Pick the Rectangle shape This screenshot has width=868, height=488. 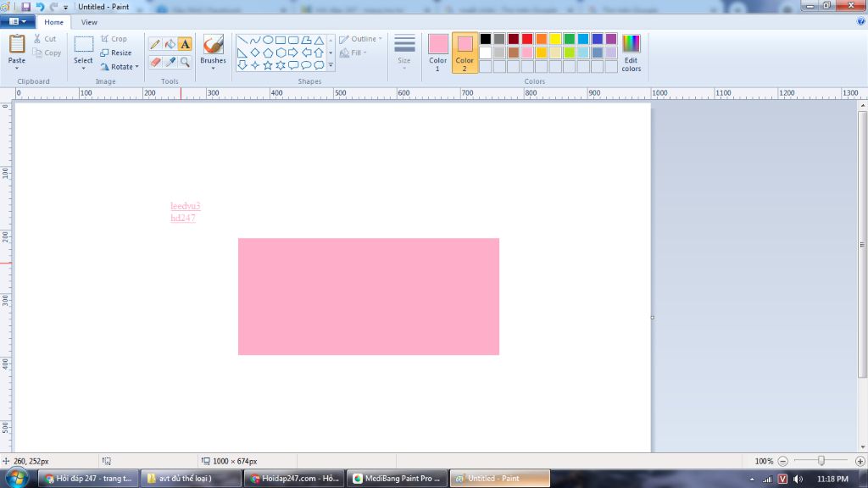pos(280,41)
